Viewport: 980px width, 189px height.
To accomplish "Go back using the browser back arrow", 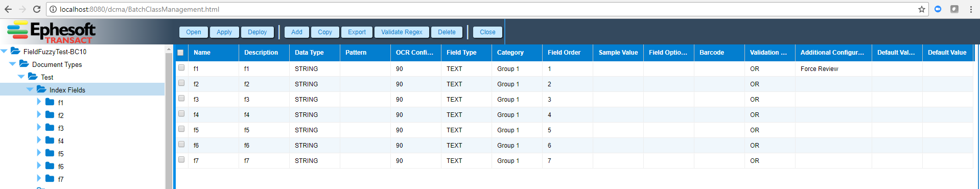I will [8, 9].
